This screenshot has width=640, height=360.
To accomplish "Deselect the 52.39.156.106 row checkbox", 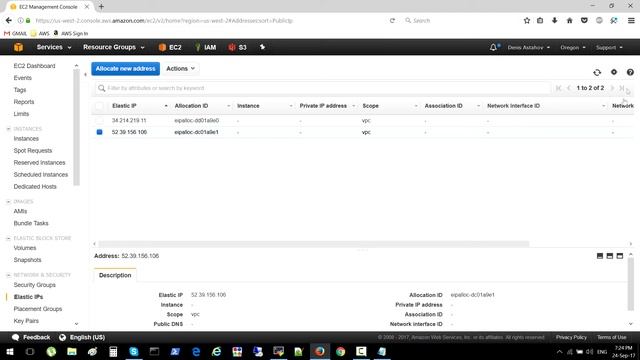I will [99, 132].
